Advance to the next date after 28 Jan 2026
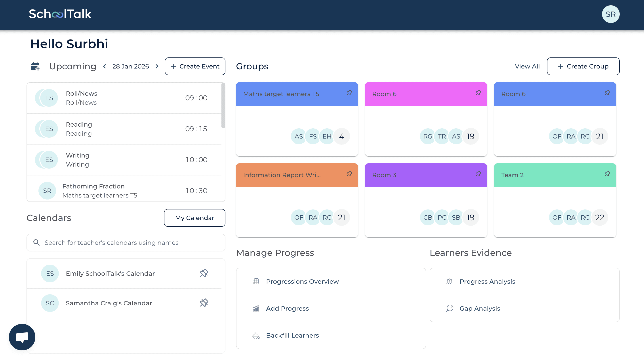The height and width of the screenshot is (361, 644). pos(157,66)
